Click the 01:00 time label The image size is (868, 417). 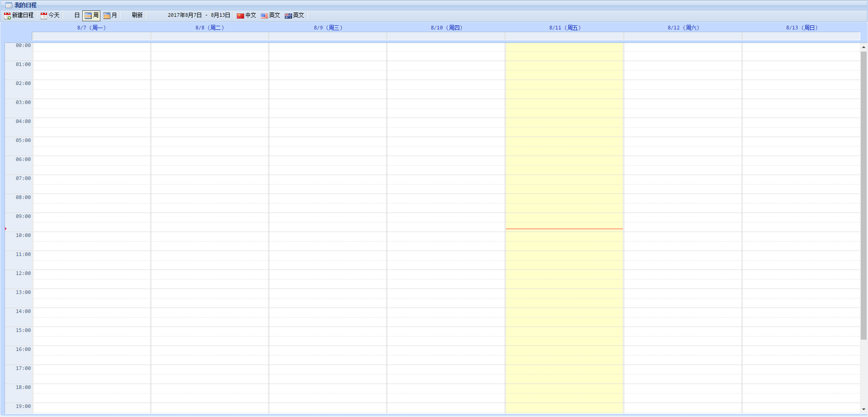(x=23, y=64)
